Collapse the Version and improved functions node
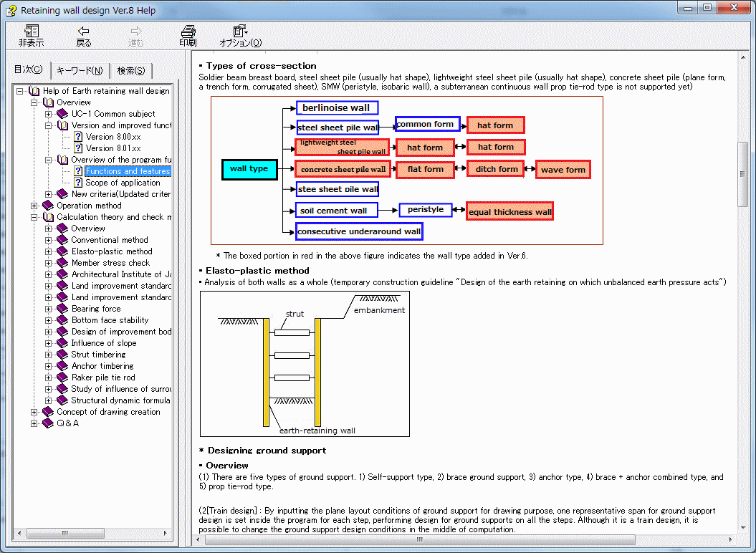Image resolution: width=756 pixels, height=553 pixels. click(49, 125)
